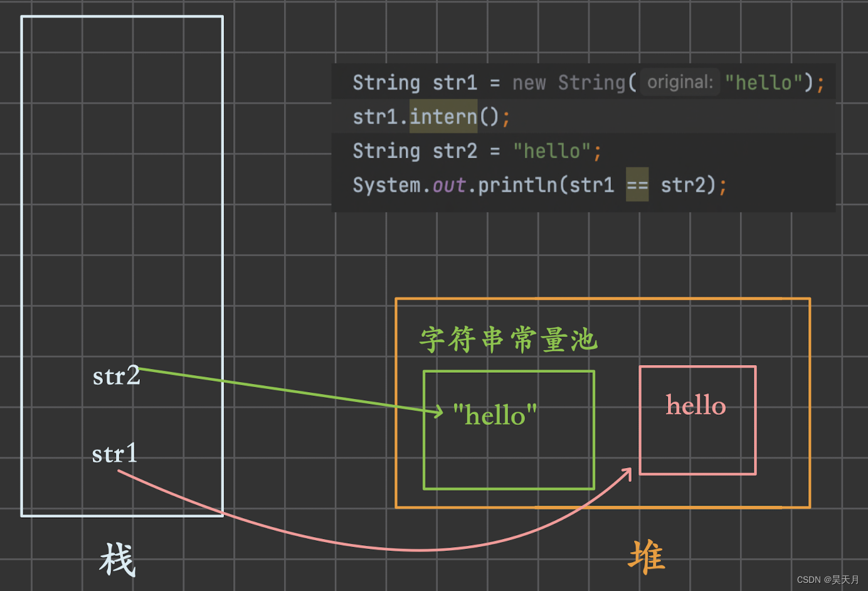Image resolution: width=868 pixels, height=591 pixels.
Task: Click the 'str2' label in the stack
Action: pyautogui.click(x=117, y=376)
